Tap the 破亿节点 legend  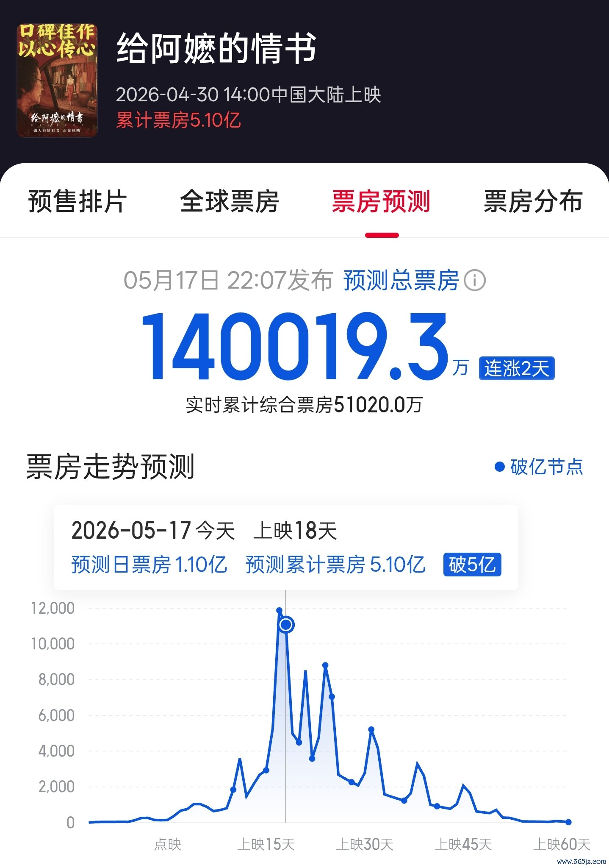[539, 467]
